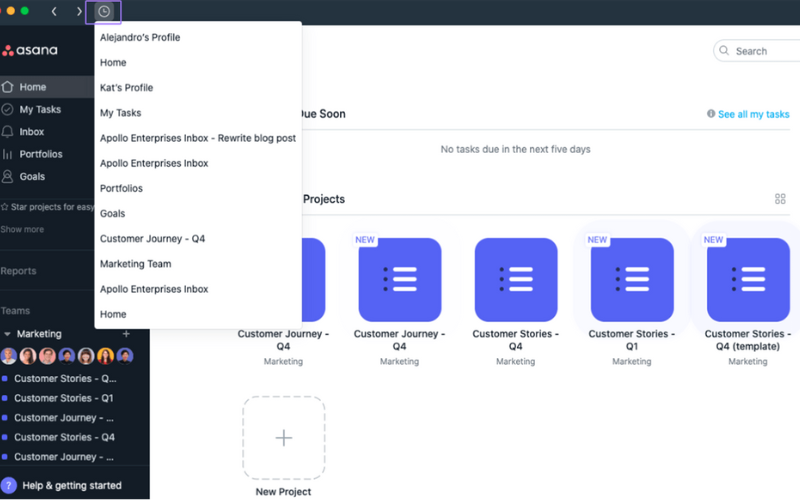Click Show more in sidebar
800x500 pixels.
click(x=22, y=230)
